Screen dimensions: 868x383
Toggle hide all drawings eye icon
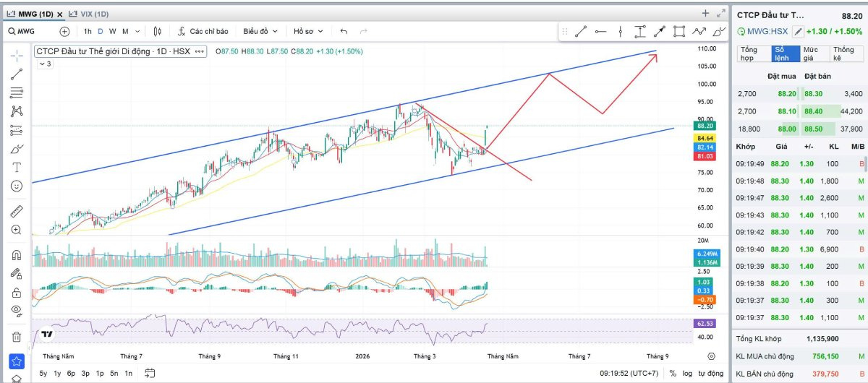(17, 311)
